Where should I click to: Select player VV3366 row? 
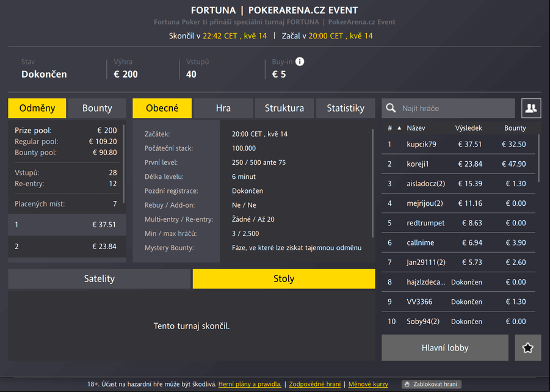click(x=458, y=302)
